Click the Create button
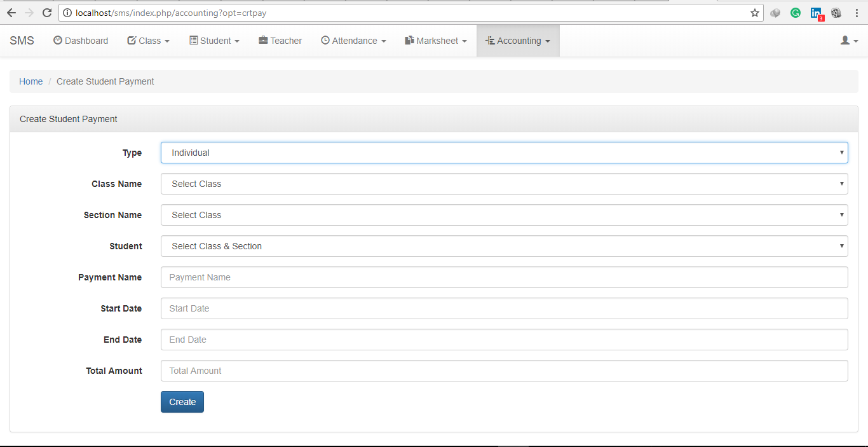Image resolution: width=868 pixels, height=447 pixels. (182, 402)
